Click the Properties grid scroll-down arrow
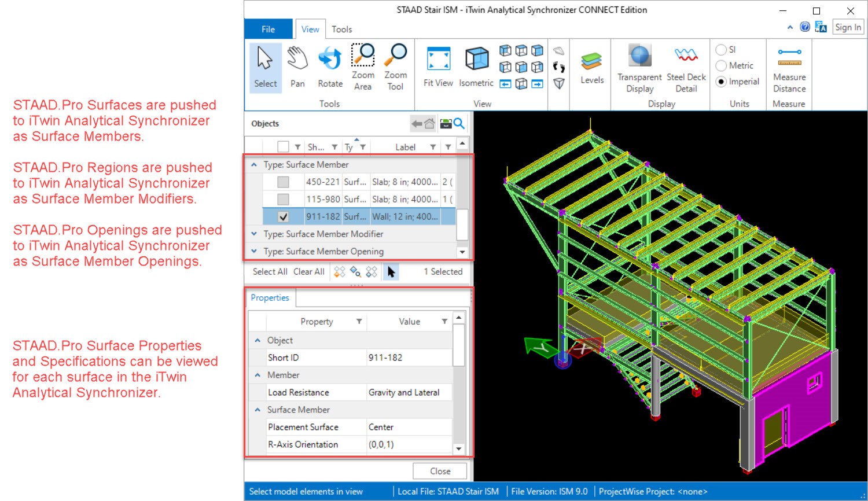Image resolution: width=868 pixels, height=501 pixels. [x=459, y=449]
